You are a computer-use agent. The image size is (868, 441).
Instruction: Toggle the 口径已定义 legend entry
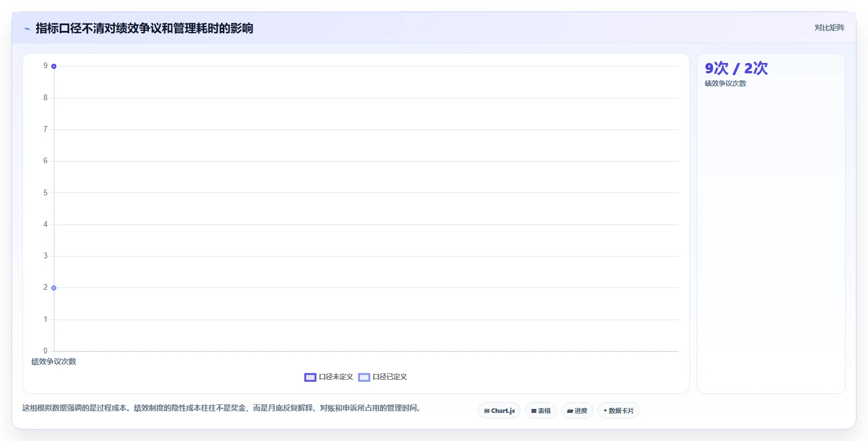[x=382, y=377]
